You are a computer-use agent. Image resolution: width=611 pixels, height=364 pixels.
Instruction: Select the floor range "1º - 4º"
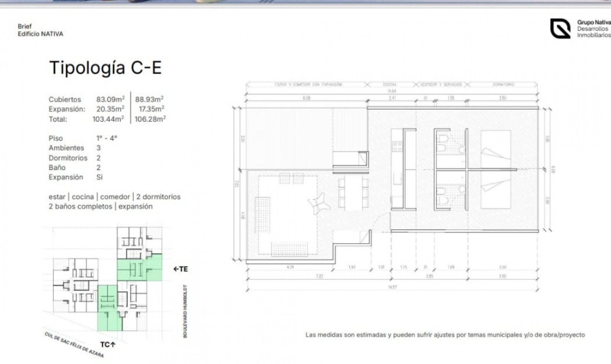click(x=107, y=138)
